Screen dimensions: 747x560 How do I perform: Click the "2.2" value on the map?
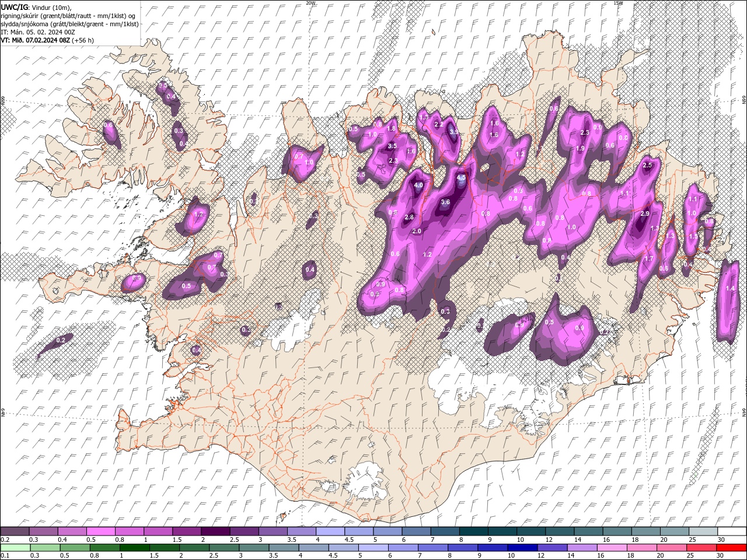tap(439, 124)
